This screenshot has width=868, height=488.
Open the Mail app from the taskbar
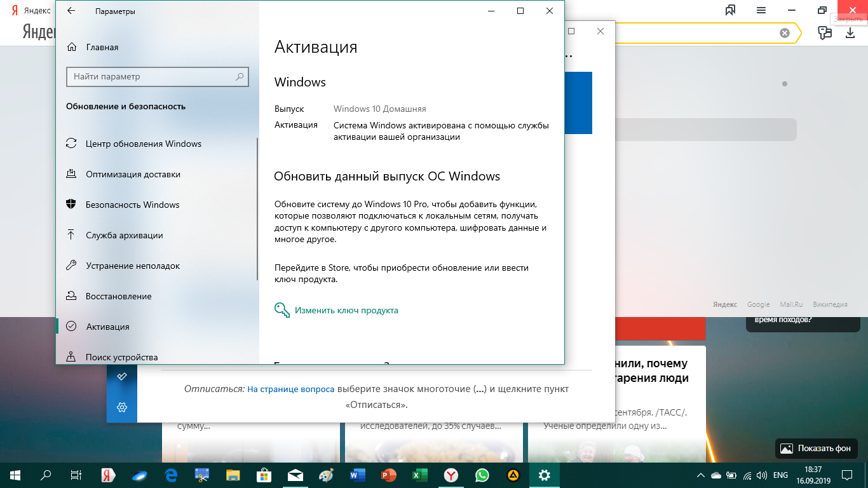pyautogui.click(x=295, y=475)
